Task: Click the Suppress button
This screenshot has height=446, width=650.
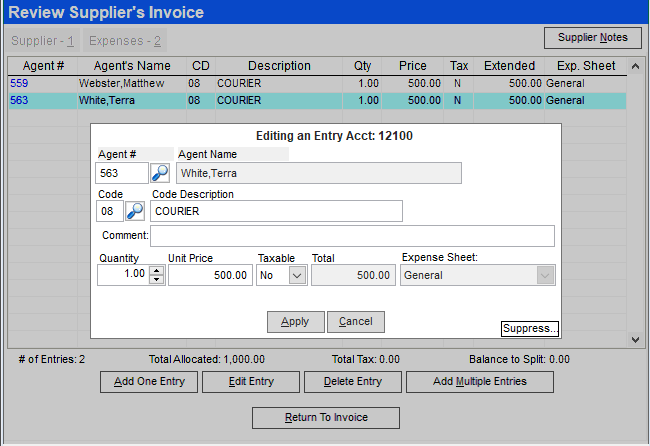Action: [x=530, y=329]
